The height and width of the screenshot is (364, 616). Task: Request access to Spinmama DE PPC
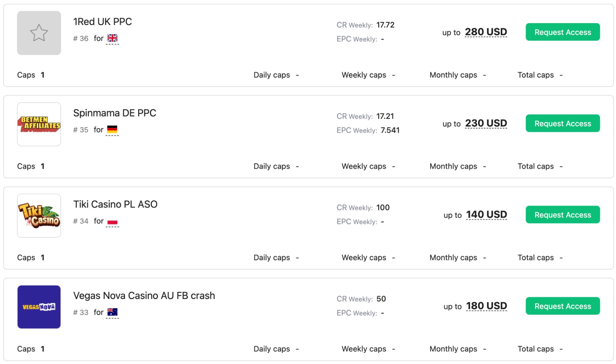point(562,123)
